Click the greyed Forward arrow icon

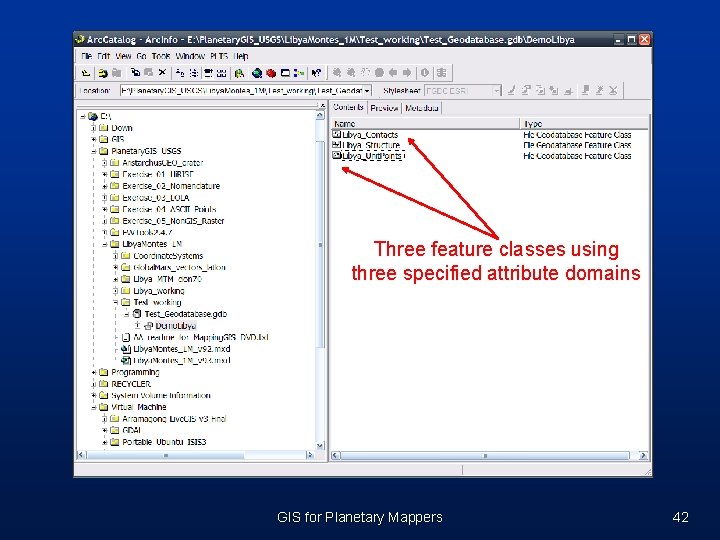(x=407, y=73)
